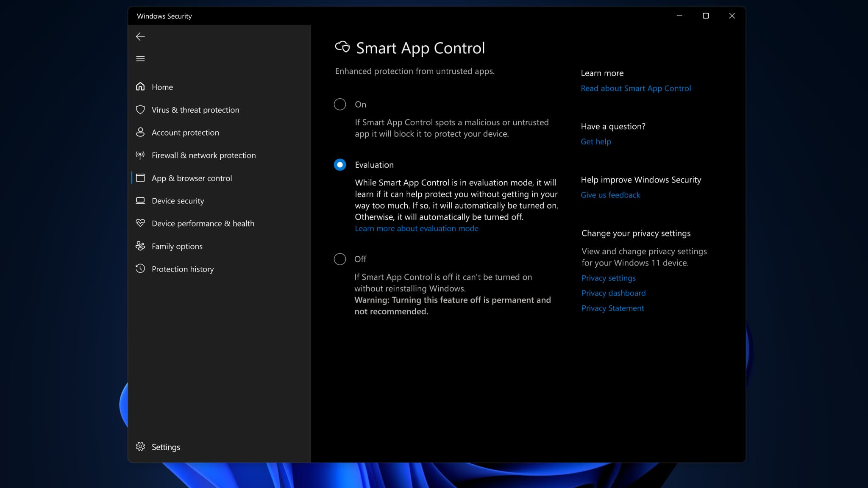Open Learn more about evaluation mode

[x=417, y=228]
